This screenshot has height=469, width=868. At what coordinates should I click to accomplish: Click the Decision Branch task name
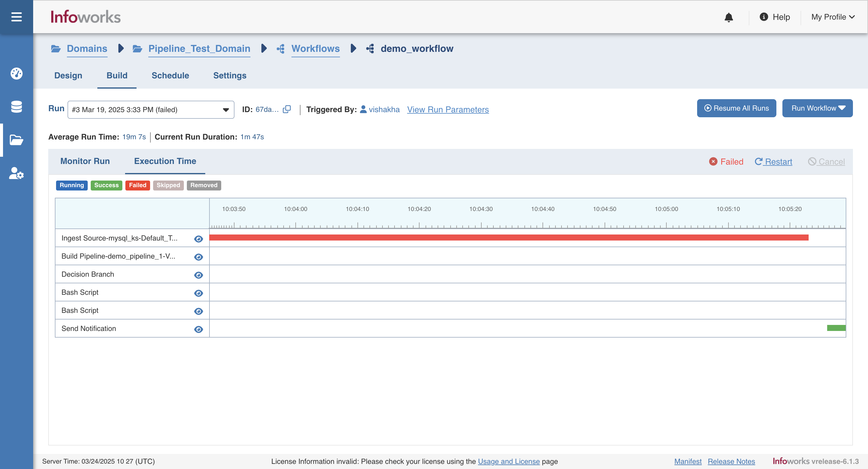tap(88, 274)
